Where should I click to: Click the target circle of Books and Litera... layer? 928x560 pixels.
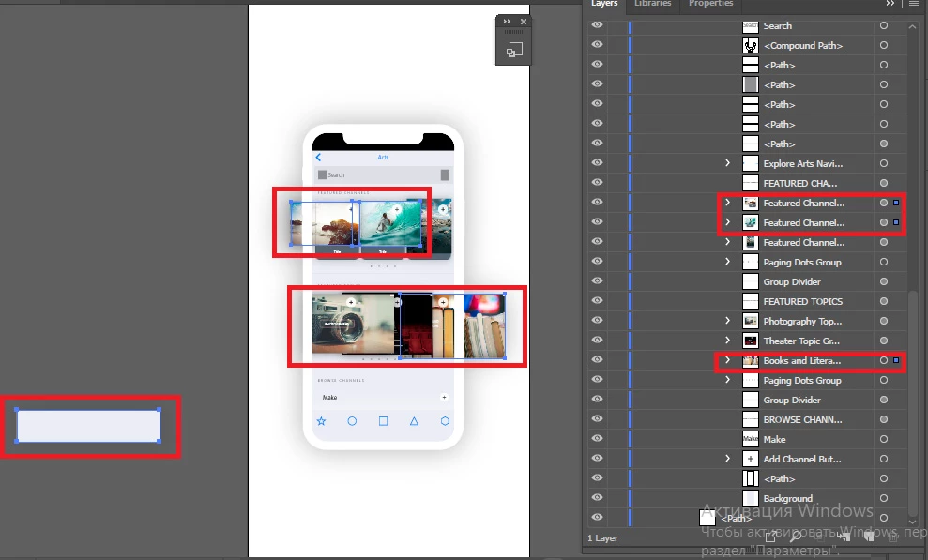[884, 360]
